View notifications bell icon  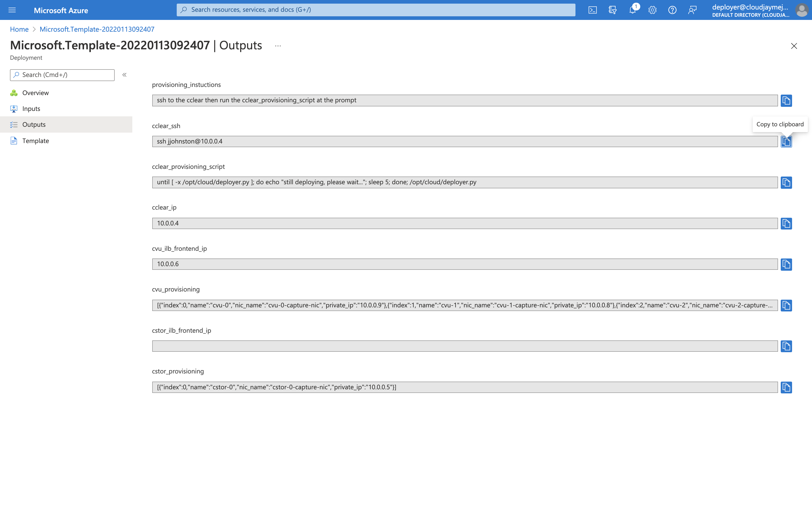(633, 10)
